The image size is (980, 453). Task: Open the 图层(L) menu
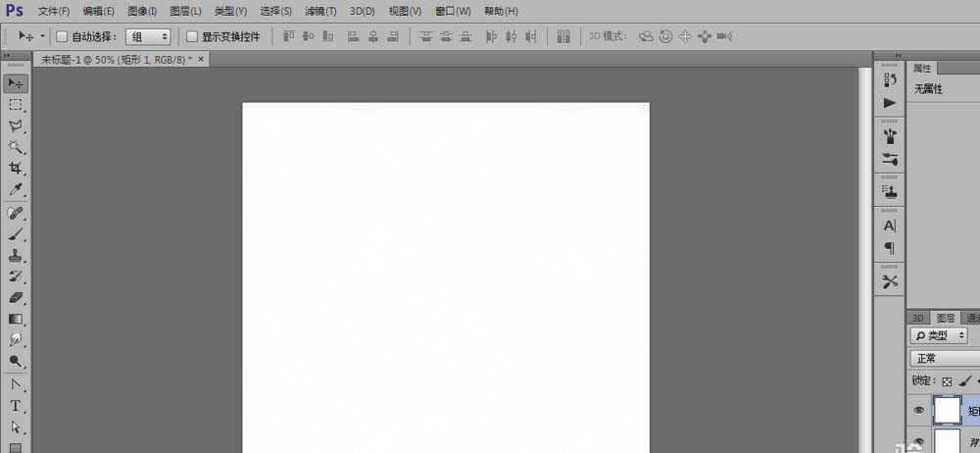click(185, 11)
